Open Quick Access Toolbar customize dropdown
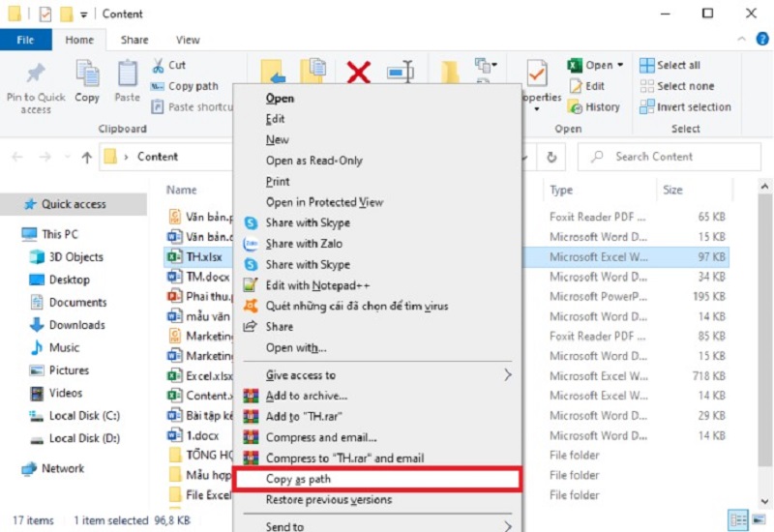Viewport: 774px width, 532px height. point(84,15)
